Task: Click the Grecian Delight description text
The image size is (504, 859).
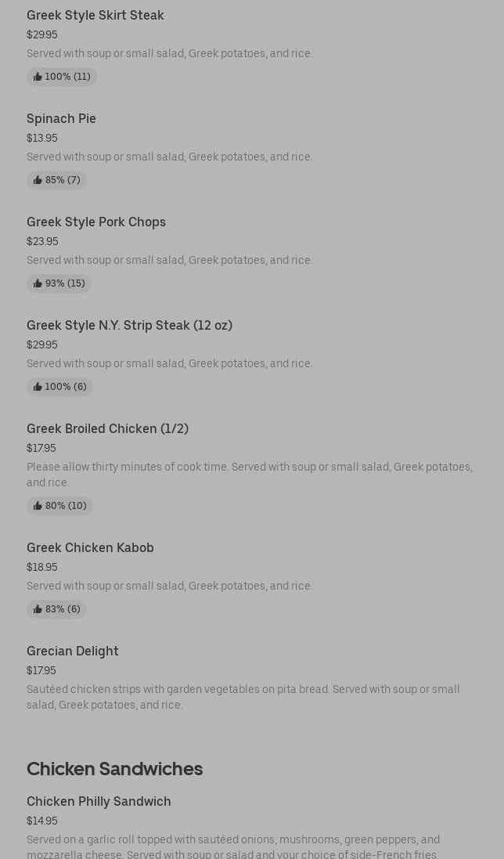Action: (243, 697)
